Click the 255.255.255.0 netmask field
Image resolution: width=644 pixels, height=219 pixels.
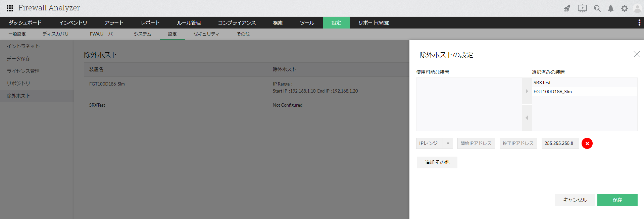coord(560,143)
